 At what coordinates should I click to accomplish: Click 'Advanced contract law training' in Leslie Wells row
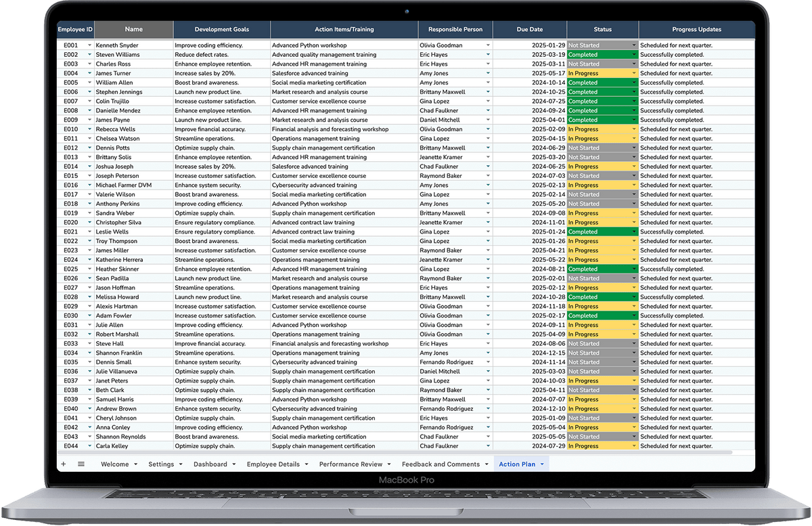pos(344,232)
